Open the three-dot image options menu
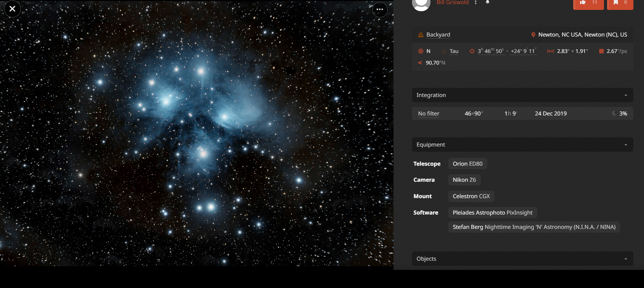Image resolution: width=644 pixels, height=288 pixels. click(380, 10)
